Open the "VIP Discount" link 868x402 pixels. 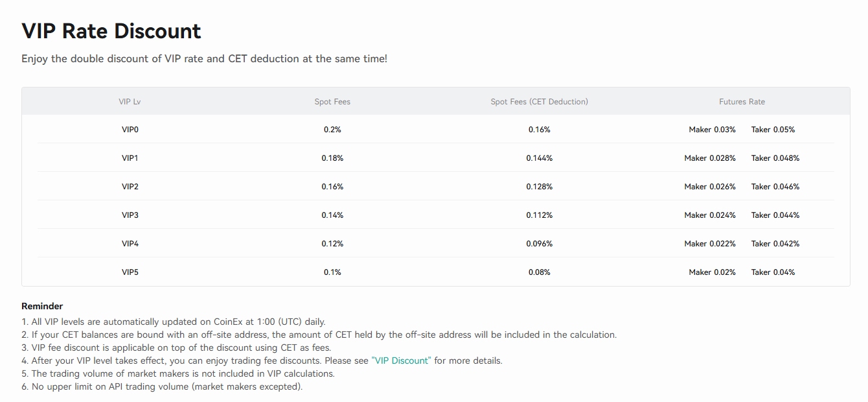pyautogui.click(x=401, y=361)
